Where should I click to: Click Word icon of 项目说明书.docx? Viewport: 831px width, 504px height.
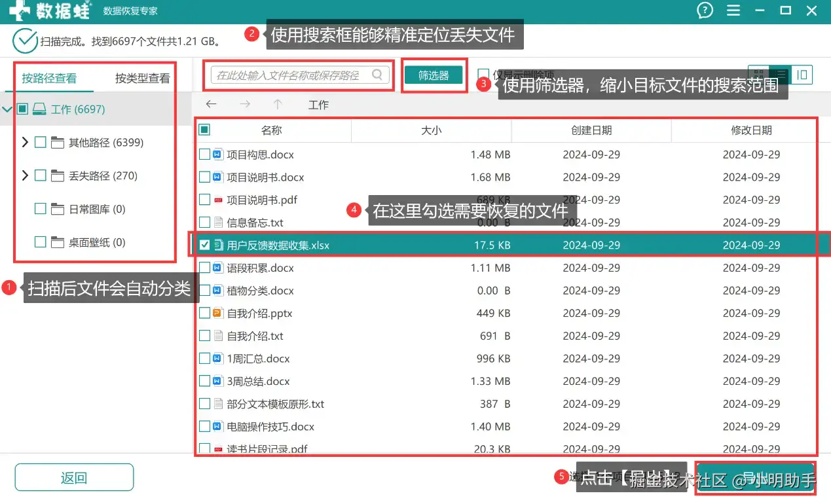[x=219, y=177]
